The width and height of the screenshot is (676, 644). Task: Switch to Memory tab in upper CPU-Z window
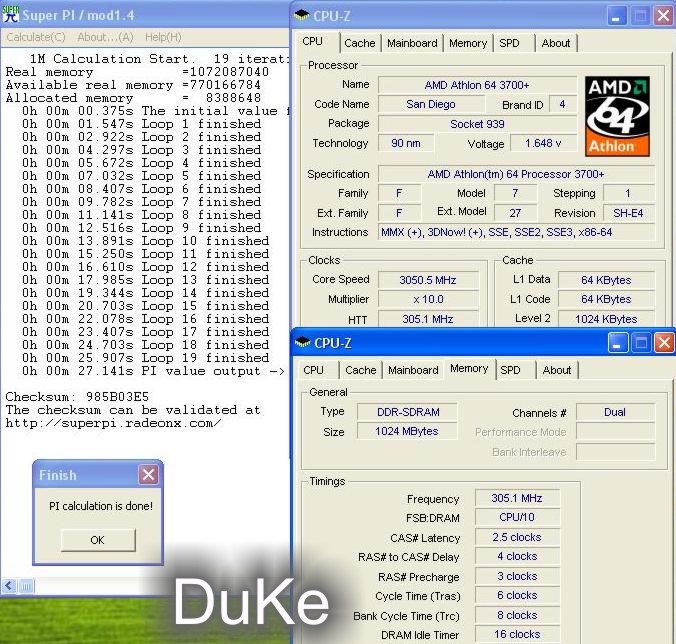(x=468, y=43)
